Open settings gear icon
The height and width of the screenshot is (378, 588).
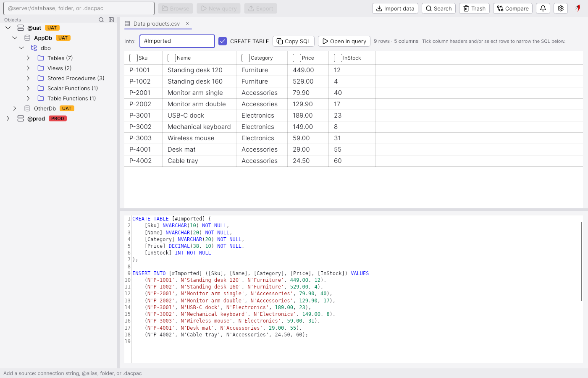click(x=561, y=8)
